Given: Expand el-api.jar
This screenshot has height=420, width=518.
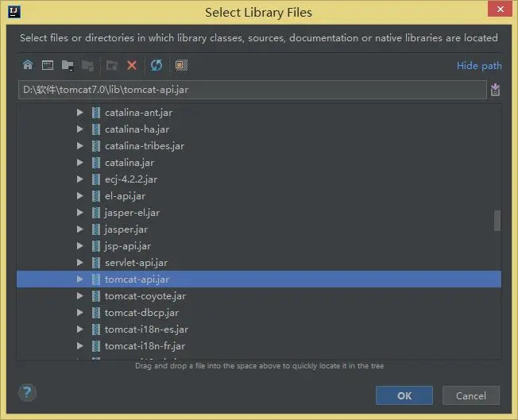Looking at the screenshot, I should tap(79, 196).
